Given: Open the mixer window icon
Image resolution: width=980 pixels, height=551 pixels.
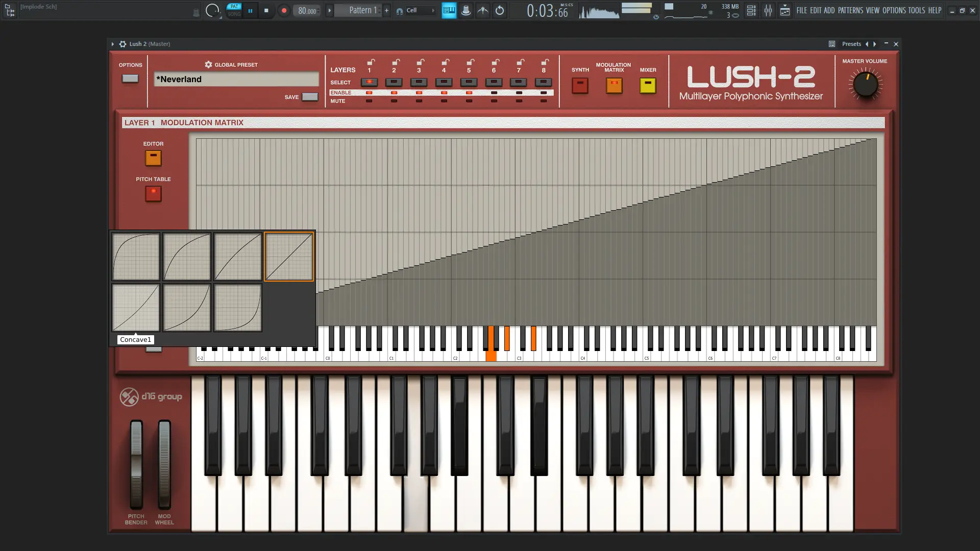Looking at the screenshot, I should click(x=768, y=10).
